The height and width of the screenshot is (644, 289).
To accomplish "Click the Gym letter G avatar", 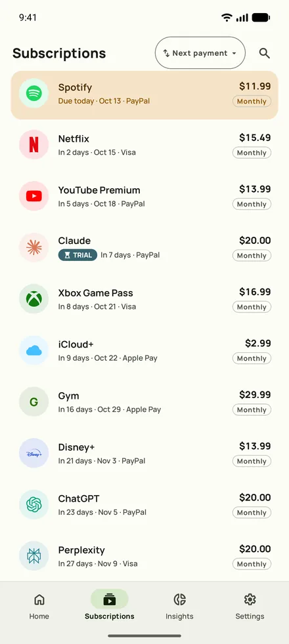I will point(33,401).
